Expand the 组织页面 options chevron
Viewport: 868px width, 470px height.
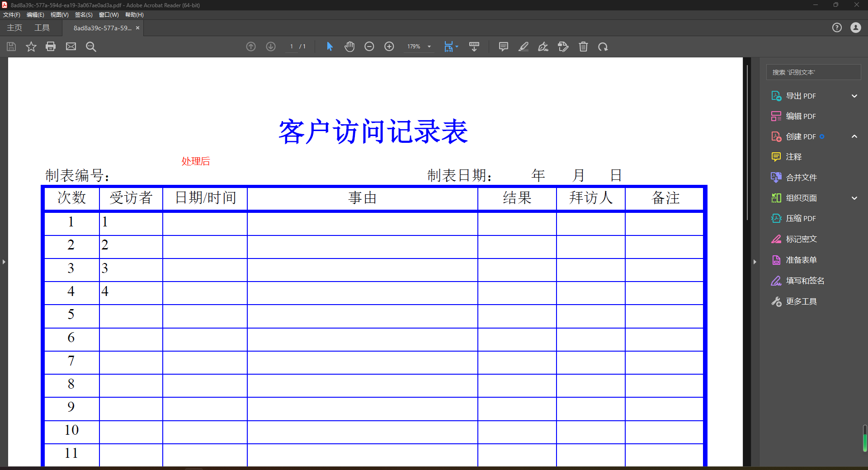[854, 198]
